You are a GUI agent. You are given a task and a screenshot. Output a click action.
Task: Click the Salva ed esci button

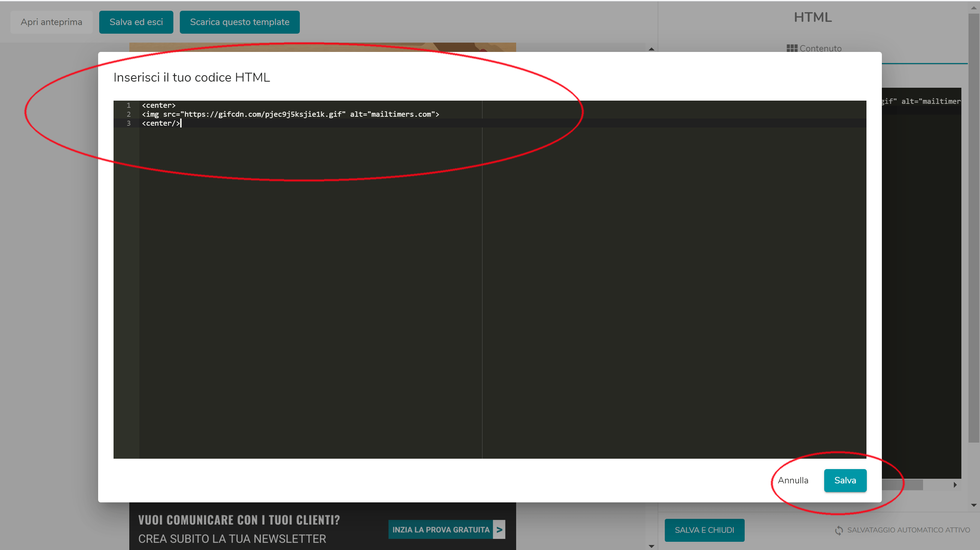click(135, 21)
